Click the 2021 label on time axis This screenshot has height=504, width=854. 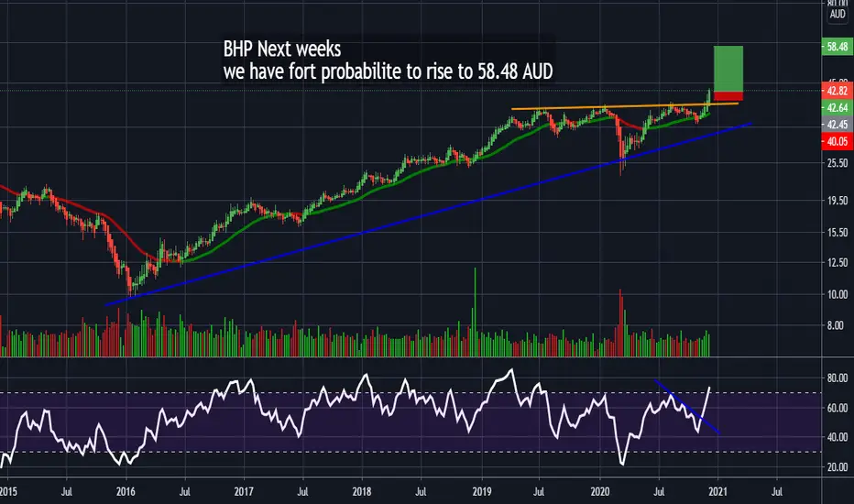point(717,491)
